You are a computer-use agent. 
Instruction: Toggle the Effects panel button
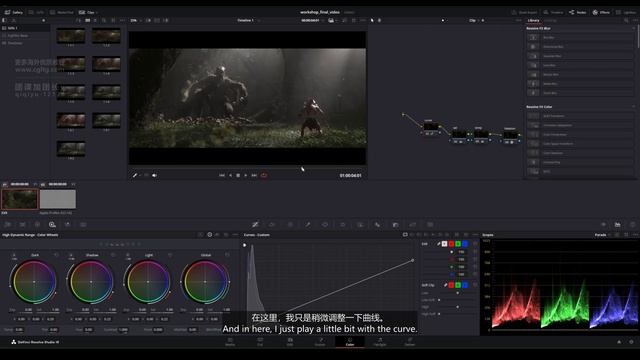601,12
